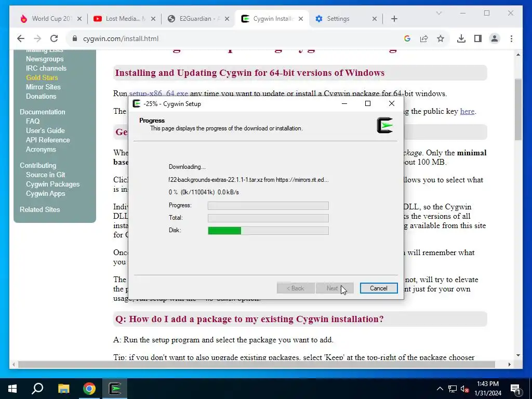Close the Lost Media tab
The width and height of the screenshot is (532, 399).
tap(153, 19)
